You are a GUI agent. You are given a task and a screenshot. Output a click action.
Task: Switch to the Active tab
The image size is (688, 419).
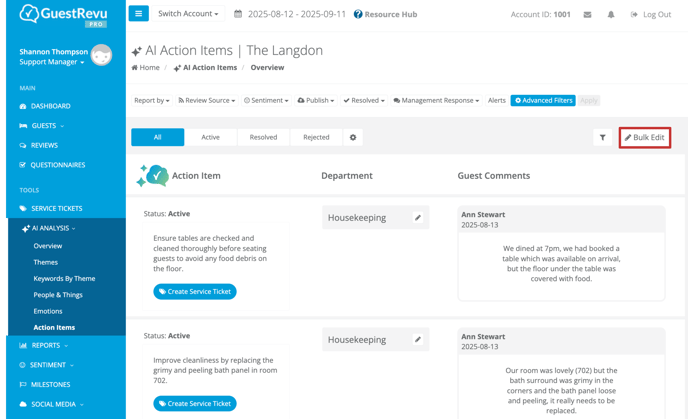(210, 137)
